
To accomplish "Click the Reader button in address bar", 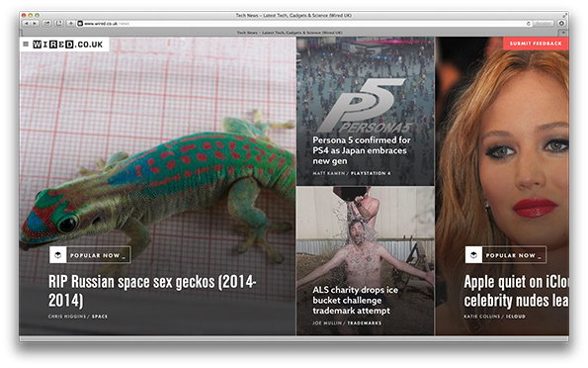I will [544, 24].
